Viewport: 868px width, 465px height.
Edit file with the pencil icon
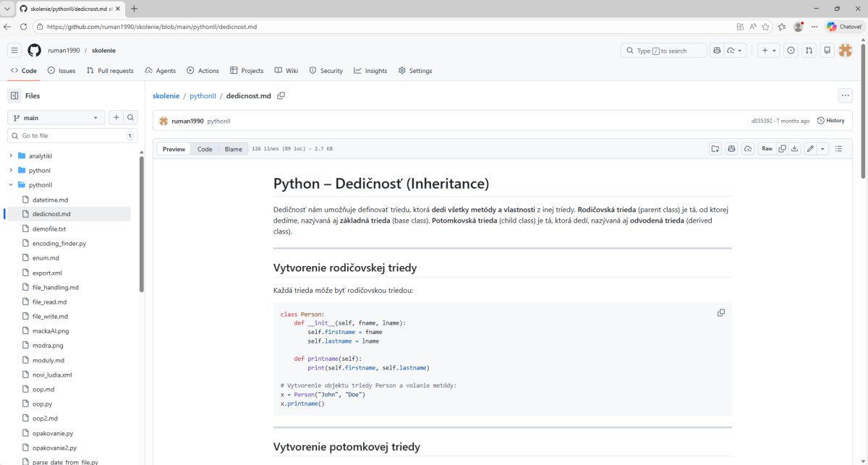tap(810, 149)
